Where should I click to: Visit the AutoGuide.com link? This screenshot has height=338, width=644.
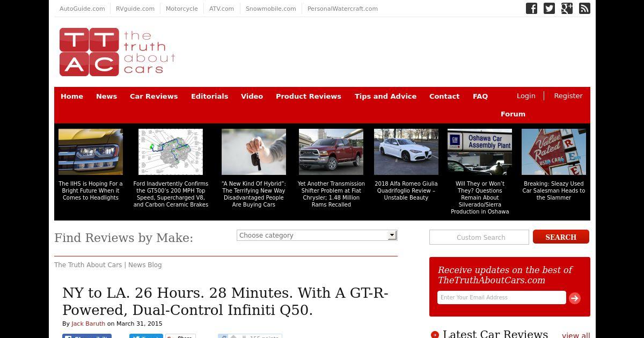(82, 9)
